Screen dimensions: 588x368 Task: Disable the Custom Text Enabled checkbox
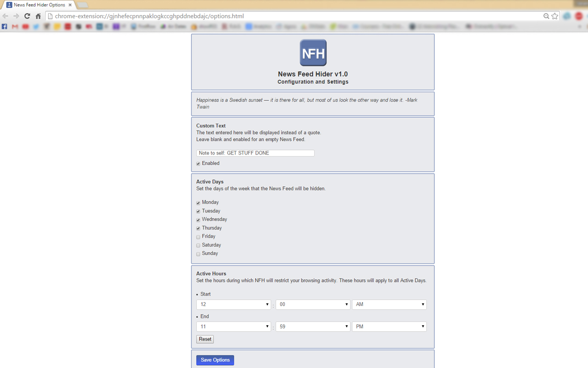coord(198,163)
